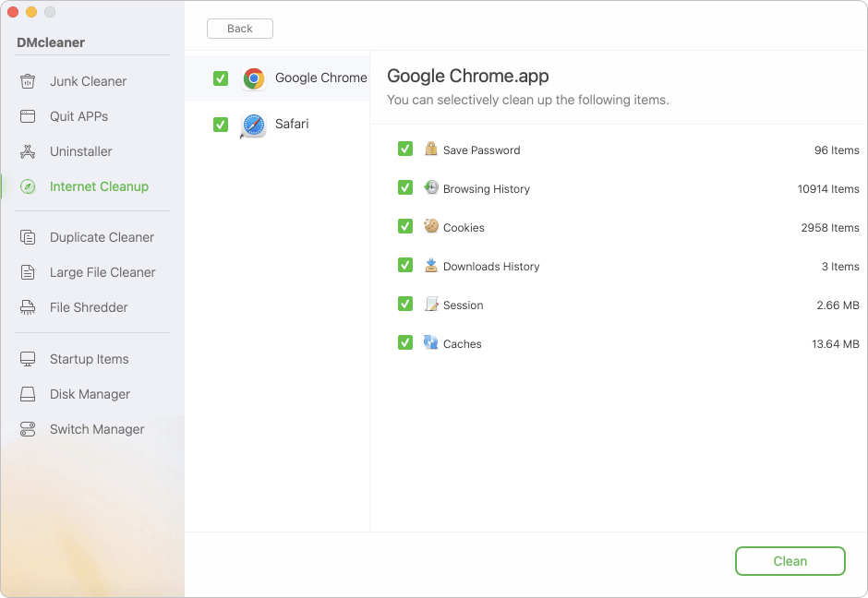Screen dimensions: 868x598
Task: Click the Cookies jar icon
Action: 429,227
